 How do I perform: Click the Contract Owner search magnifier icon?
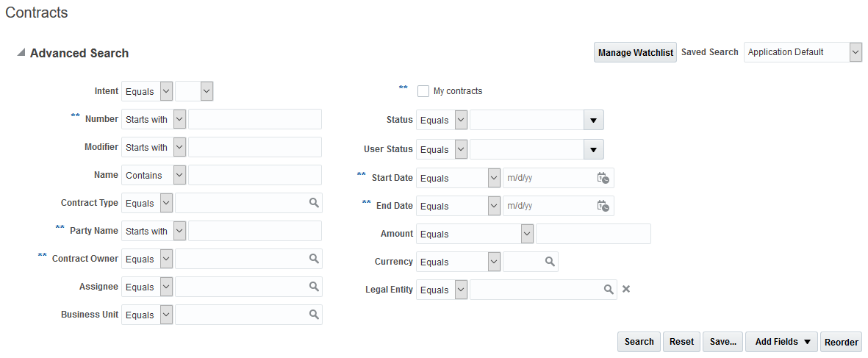click(314, 259)
